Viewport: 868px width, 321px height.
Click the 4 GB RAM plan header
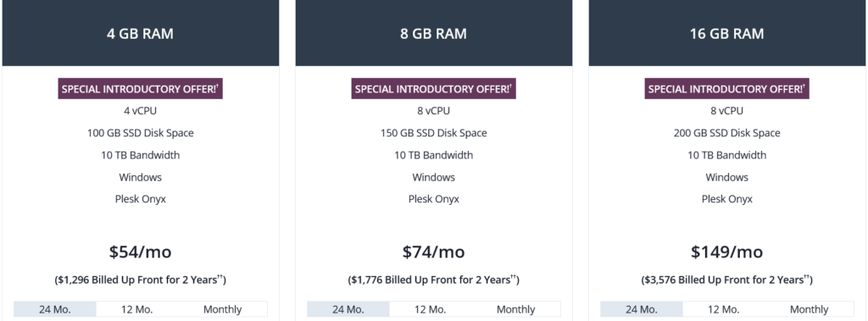(x=141, y=33)
